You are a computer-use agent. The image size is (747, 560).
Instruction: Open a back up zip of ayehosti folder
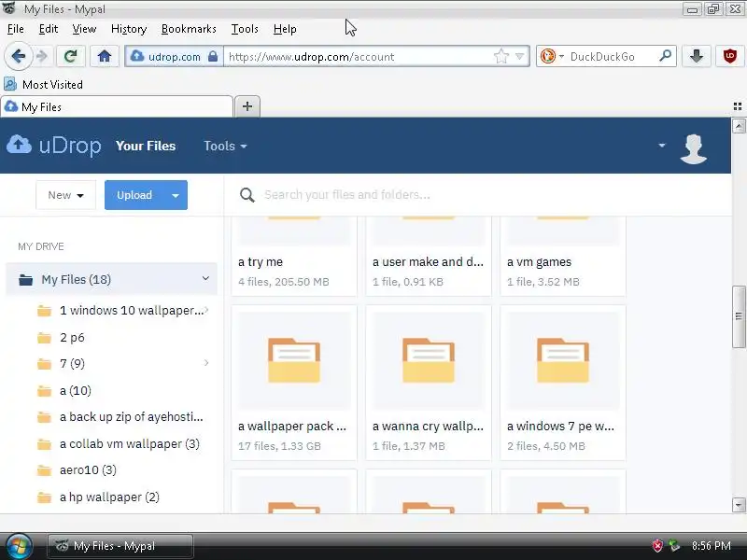point(131,417)
